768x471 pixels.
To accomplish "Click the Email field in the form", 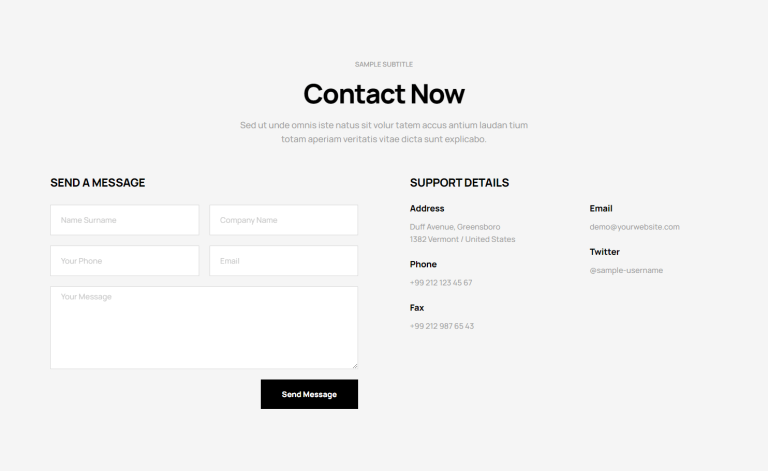I will (x=283, y=261).
